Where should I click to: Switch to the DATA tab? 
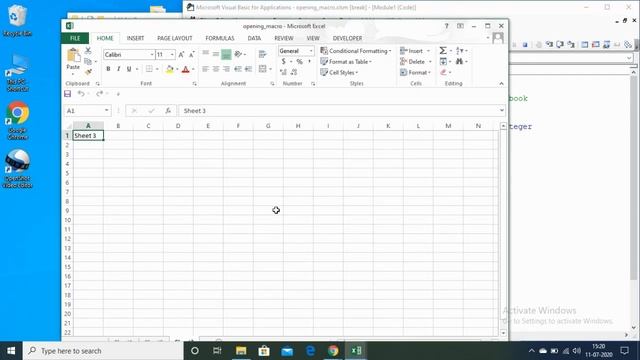click(x=254, y=38)
